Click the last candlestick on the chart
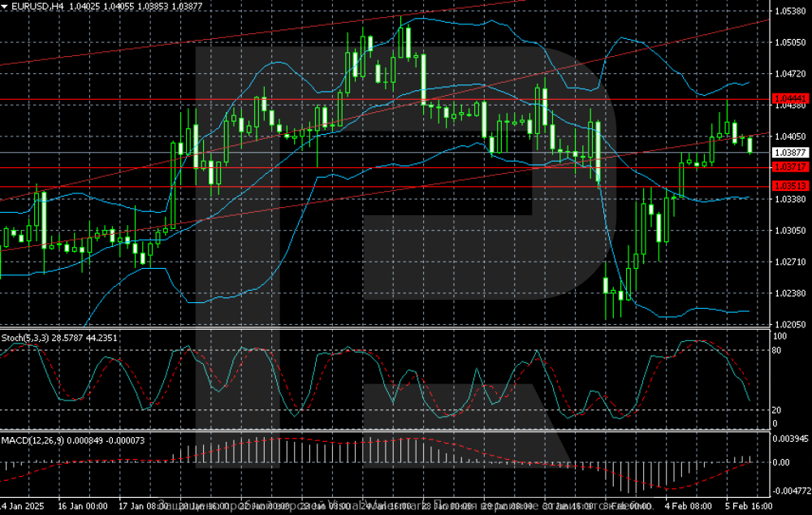Screen dimensions: 812x515 (749, 145)
